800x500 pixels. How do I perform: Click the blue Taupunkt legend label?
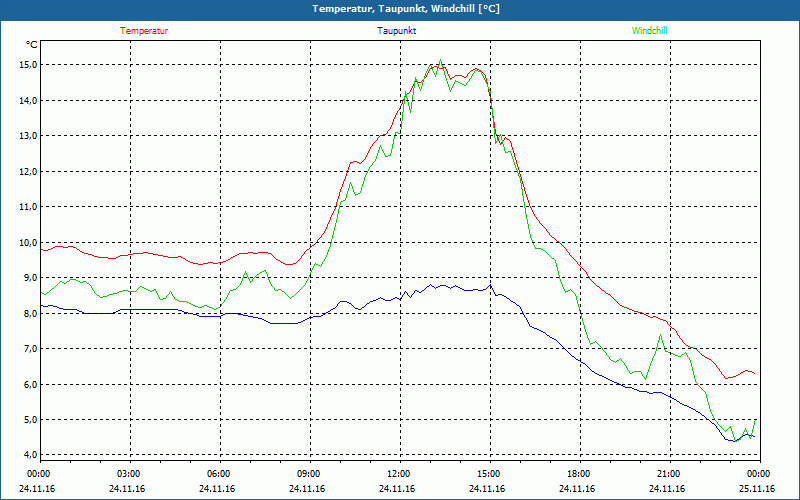point(396,31)
